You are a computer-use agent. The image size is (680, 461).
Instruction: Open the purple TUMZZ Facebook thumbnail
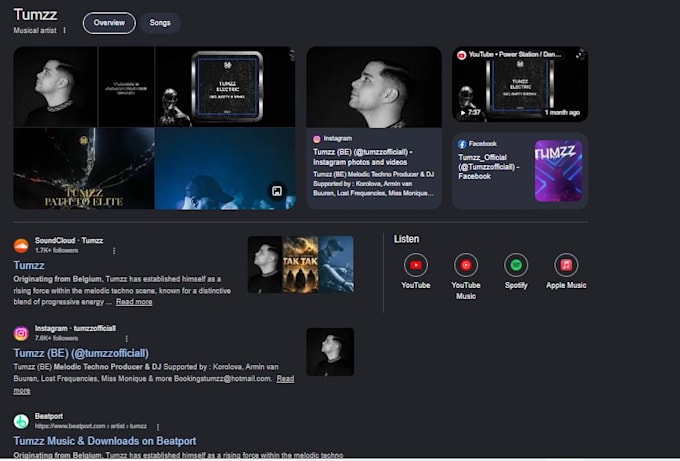(559, 171)
